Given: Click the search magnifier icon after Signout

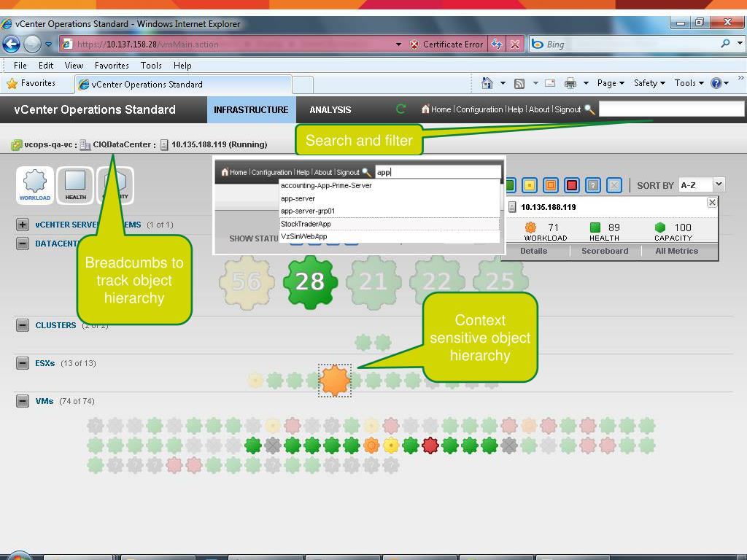Looking at the screenshot, I should (589, 109).
